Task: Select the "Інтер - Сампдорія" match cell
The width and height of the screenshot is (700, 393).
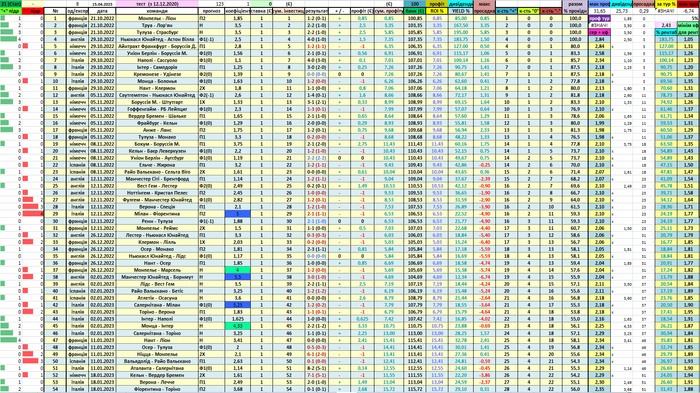Action: pos(157,67)
